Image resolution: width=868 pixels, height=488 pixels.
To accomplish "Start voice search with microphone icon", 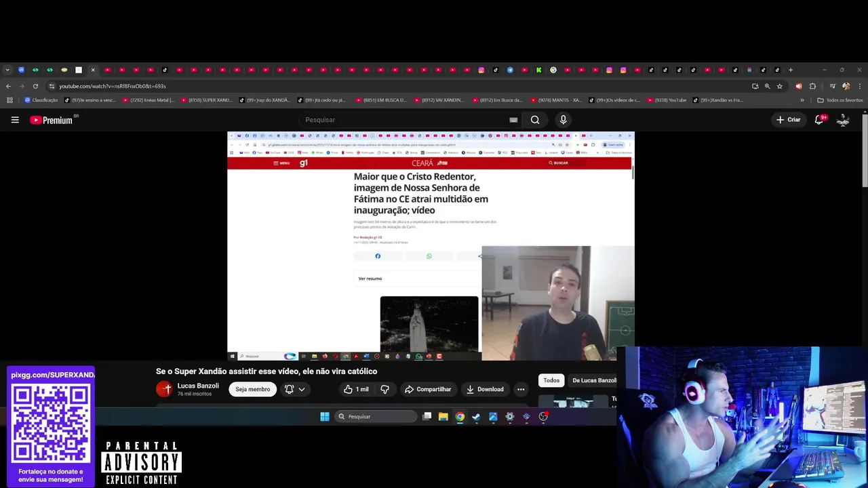I will pyautogui.click(x=563, y=120).
